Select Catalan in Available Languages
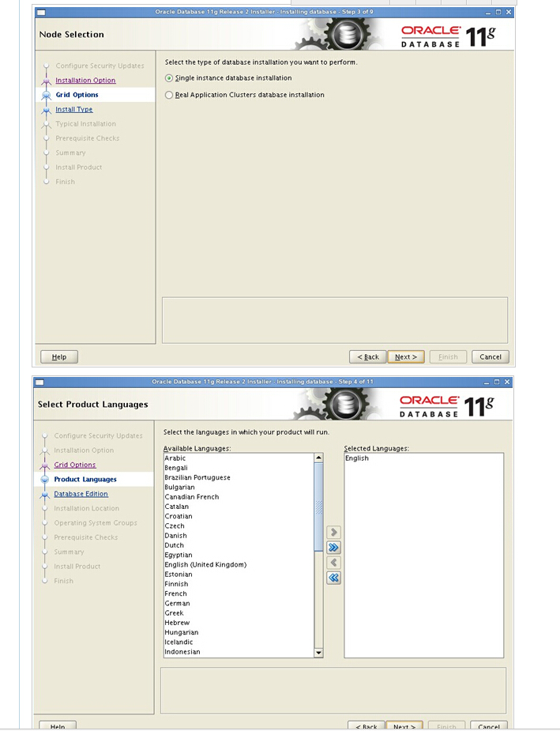This screenshot has height=731, width=560. 239,507
